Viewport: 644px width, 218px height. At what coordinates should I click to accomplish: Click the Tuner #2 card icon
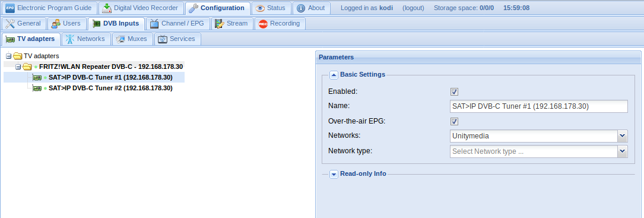[x=37, y=88]
